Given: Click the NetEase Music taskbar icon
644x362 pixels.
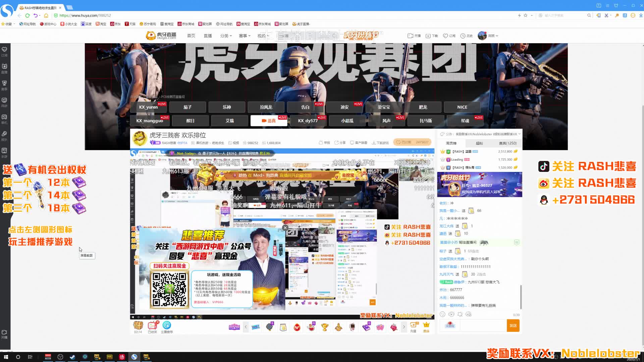Looking at the screenshot, I should tap(122, 357).
